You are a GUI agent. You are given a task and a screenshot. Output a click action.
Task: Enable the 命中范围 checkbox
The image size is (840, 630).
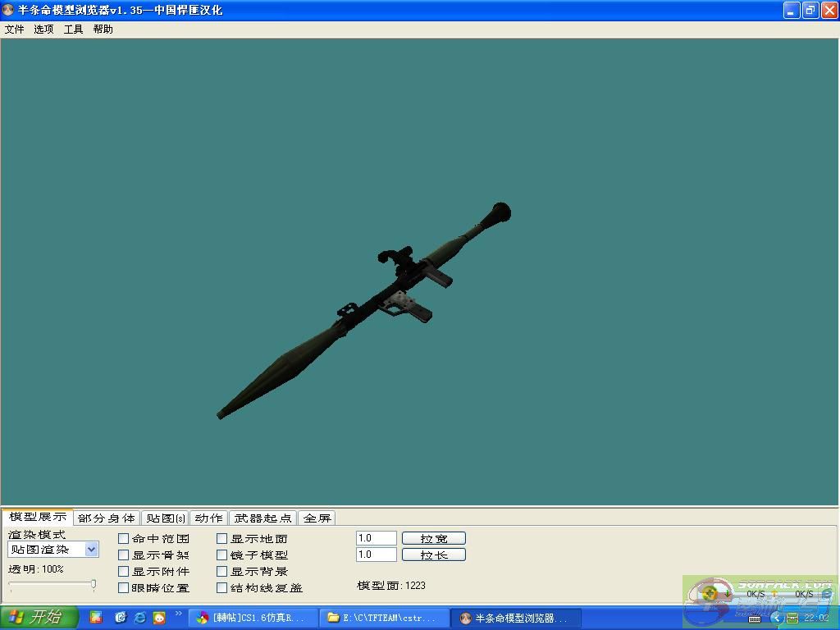(124, 539)
